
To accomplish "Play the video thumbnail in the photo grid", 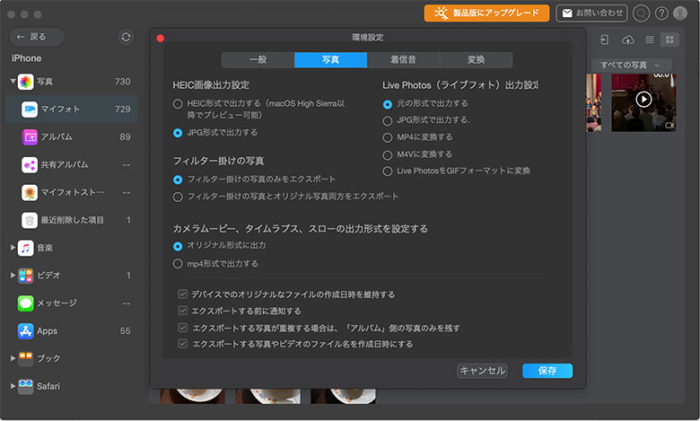I will pyautogui.click(x=643, y=99).
